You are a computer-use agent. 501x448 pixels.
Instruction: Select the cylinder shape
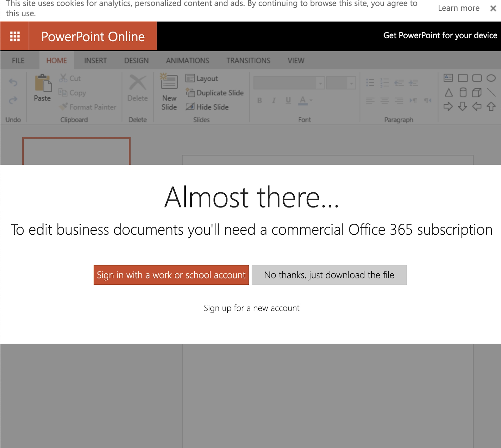463,92
